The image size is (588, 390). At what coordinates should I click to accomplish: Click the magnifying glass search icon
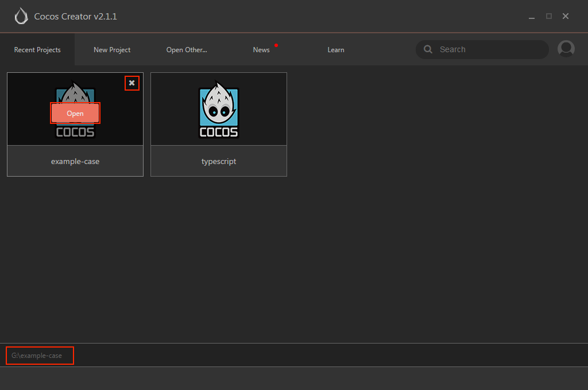pos(428,49)
